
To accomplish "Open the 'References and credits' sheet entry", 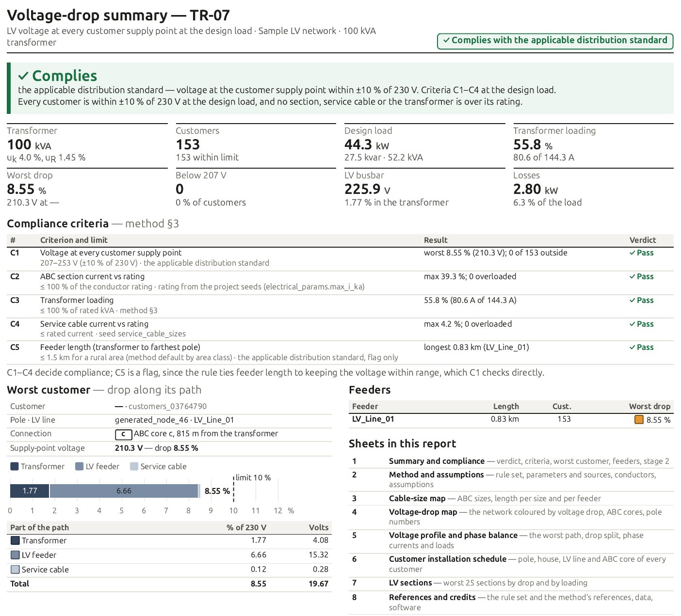I will [511, 602].
